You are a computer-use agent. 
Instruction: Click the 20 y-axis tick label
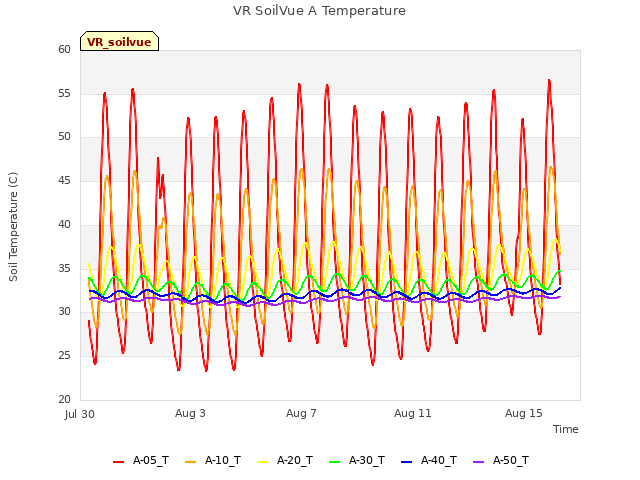pyautogui.click(x=64, y=399)
